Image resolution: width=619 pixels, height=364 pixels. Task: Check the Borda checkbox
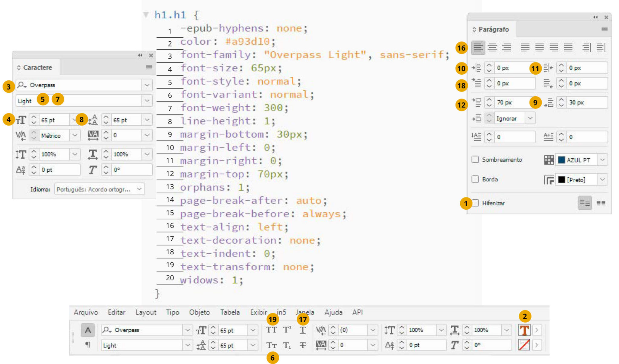click(475, 179)
